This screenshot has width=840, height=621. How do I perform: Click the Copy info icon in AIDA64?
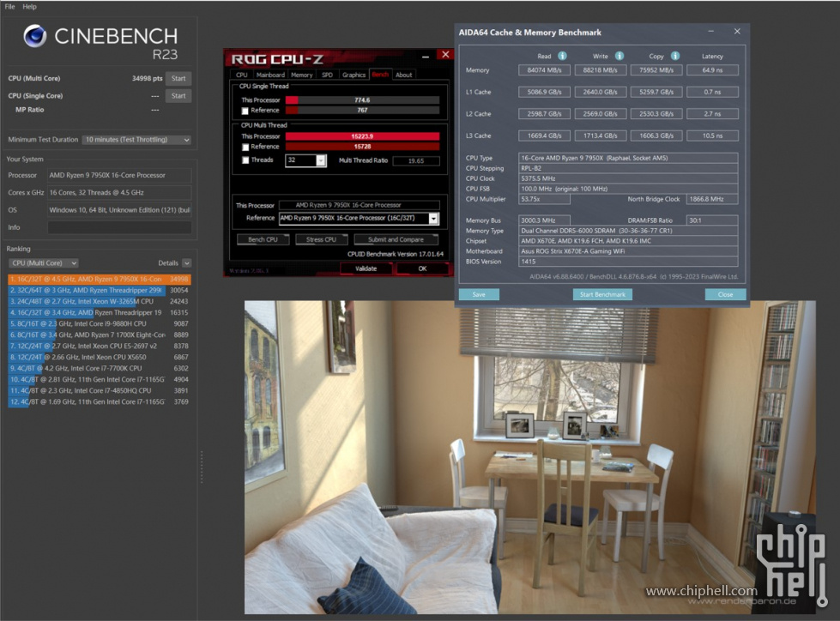pos(675,56)
